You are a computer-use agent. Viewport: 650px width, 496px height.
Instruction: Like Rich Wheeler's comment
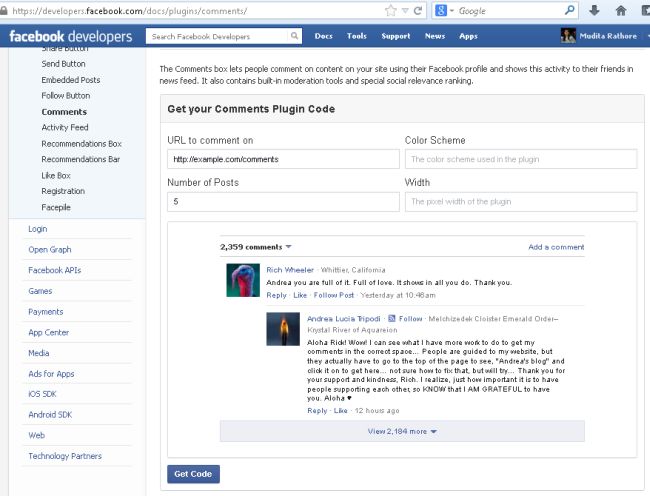[300, 295]
